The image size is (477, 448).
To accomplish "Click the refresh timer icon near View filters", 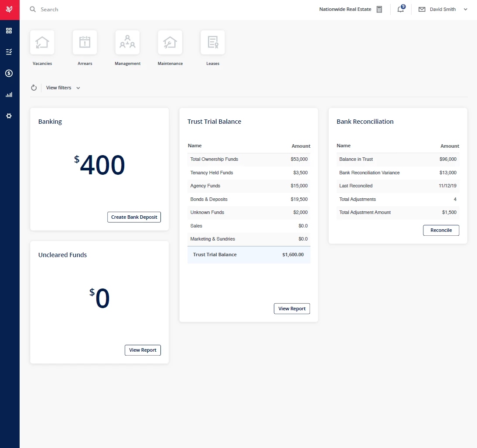I will tap(34, 88).
